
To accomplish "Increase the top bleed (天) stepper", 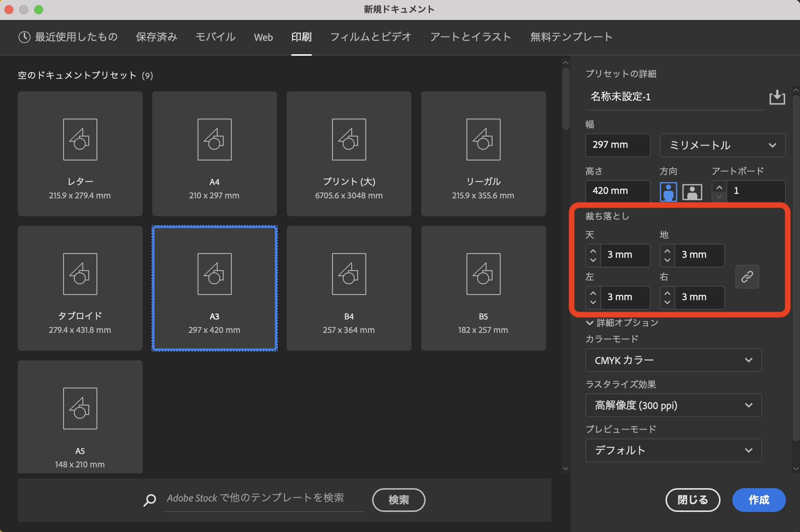I will [593, 251].
